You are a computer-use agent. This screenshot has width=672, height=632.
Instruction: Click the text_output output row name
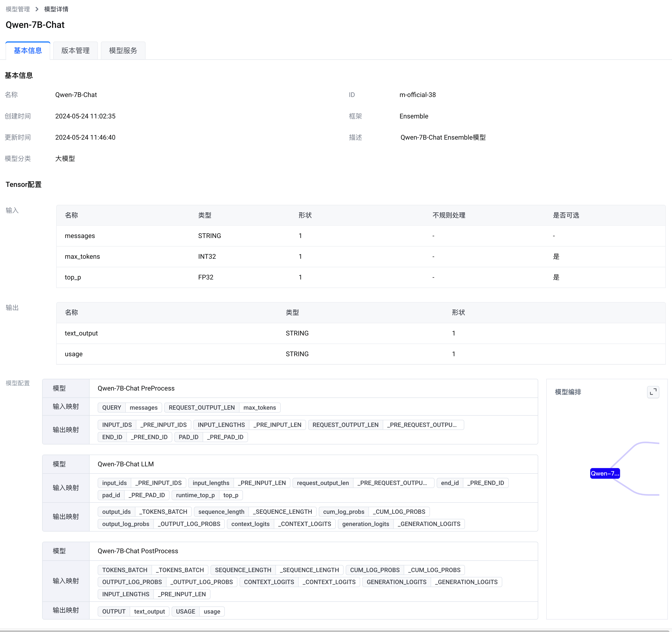81,333
